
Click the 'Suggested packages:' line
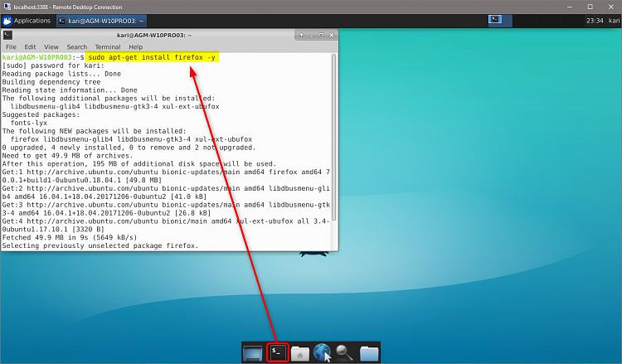41,114
